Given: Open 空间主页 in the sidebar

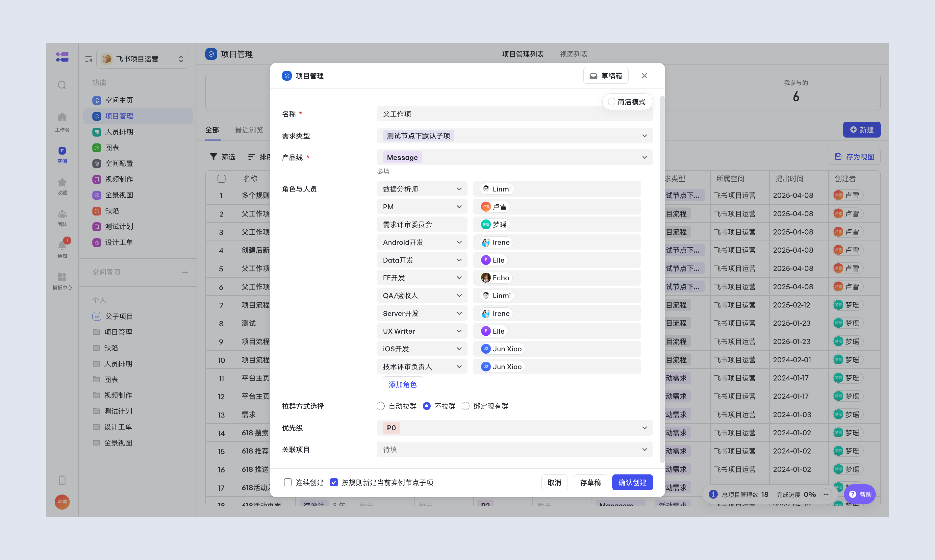Looking at the screenshot, I should (138, 100).
